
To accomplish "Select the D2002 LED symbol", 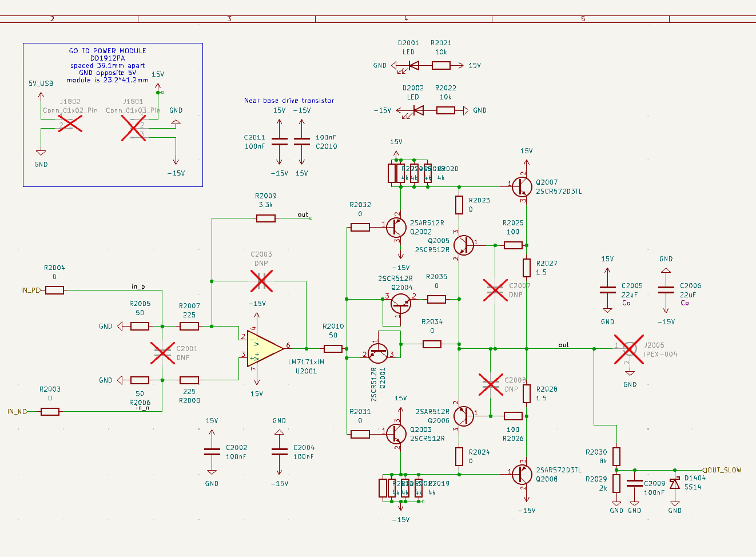I will click(417, 110).
